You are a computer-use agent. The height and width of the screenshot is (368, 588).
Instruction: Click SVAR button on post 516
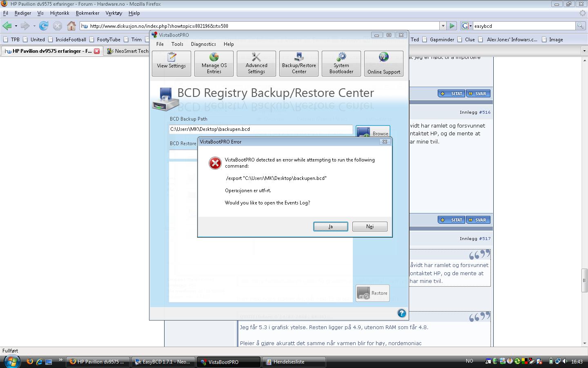point(478,94)
